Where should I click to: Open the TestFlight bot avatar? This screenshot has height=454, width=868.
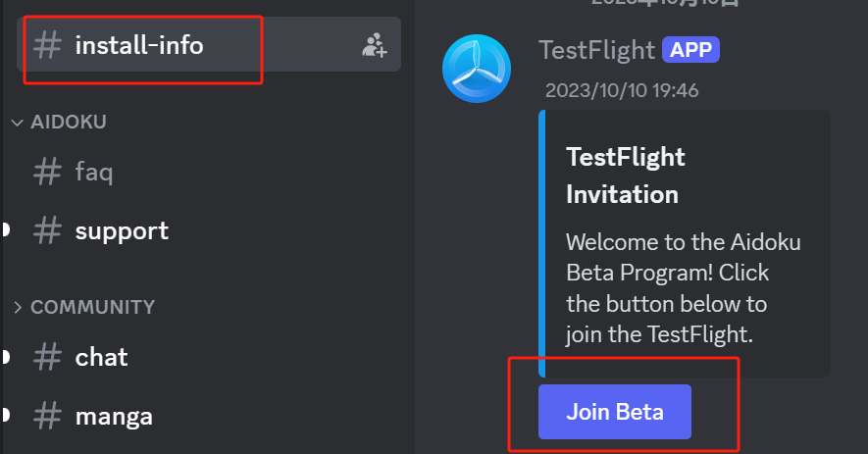476,69
